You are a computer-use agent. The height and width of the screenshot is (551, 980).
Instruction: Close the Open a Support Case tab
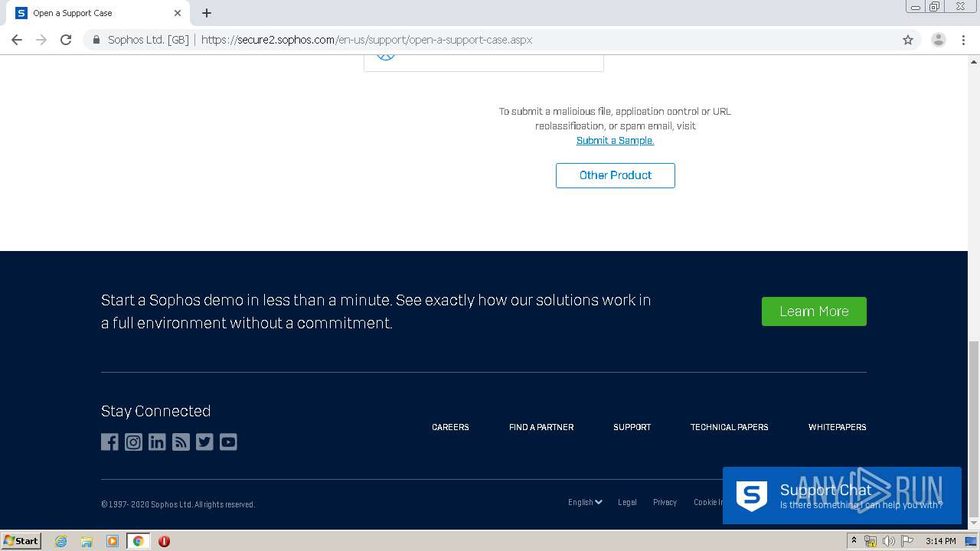178,13
